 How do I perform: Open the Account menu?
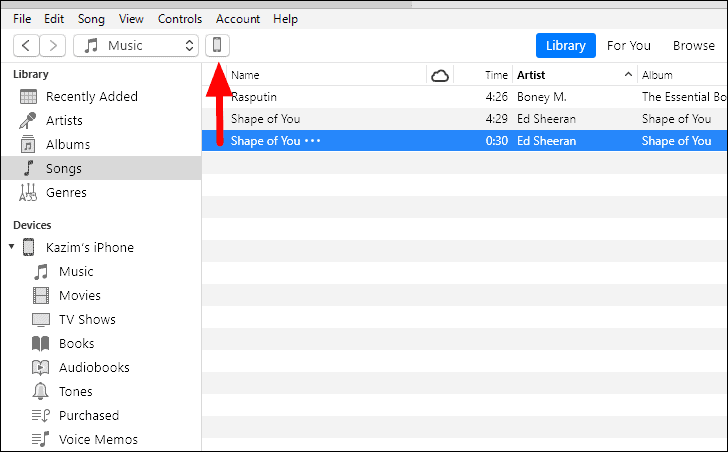238,19
